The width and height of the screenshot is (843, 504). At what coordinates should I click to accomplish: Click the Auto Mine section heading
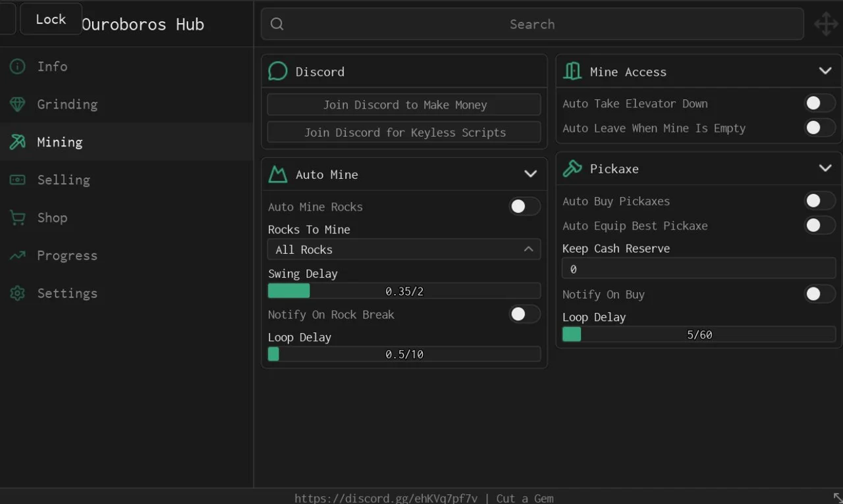point(327,174)
